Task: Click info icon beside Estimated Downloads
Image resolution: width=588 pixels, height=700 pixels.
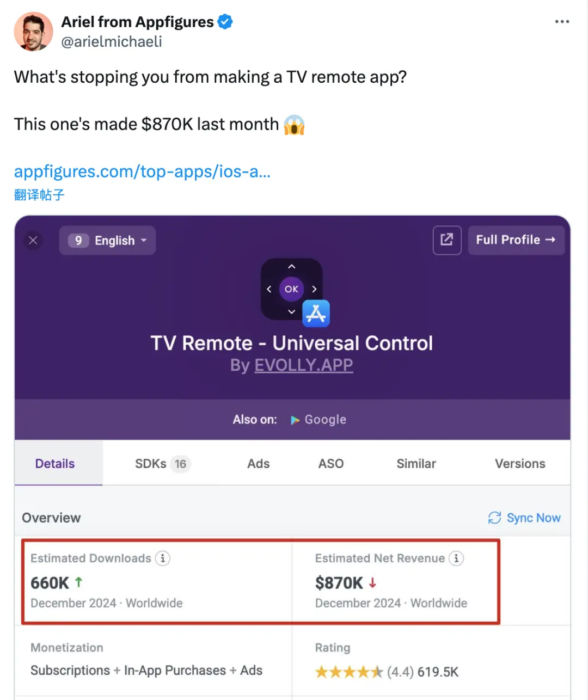Action: point(163,558)
